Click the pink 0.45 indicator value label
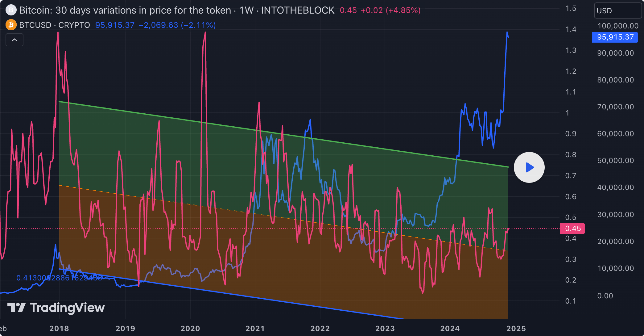This screenshot has height=336, width=644. pos(572,229)
